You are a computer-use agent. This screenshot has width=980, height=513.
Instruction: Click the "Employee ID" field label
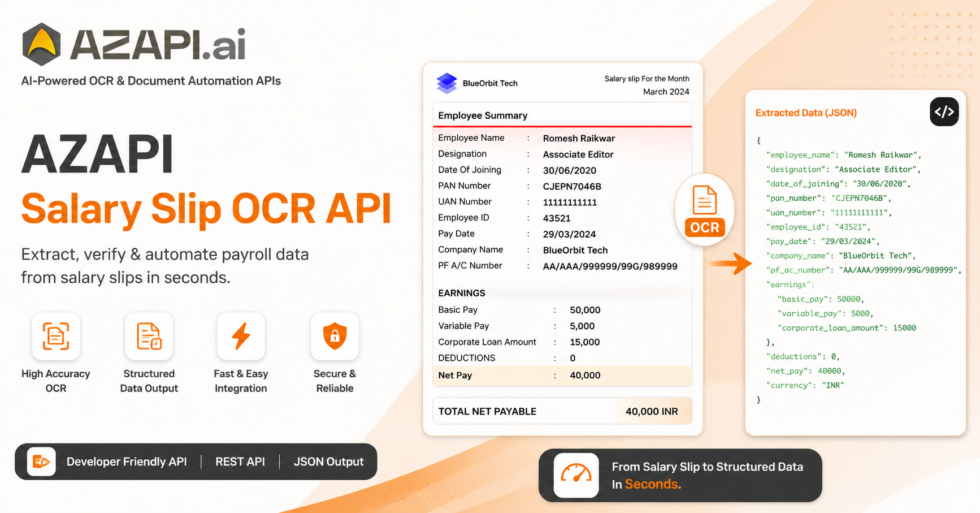pos(463,218)
